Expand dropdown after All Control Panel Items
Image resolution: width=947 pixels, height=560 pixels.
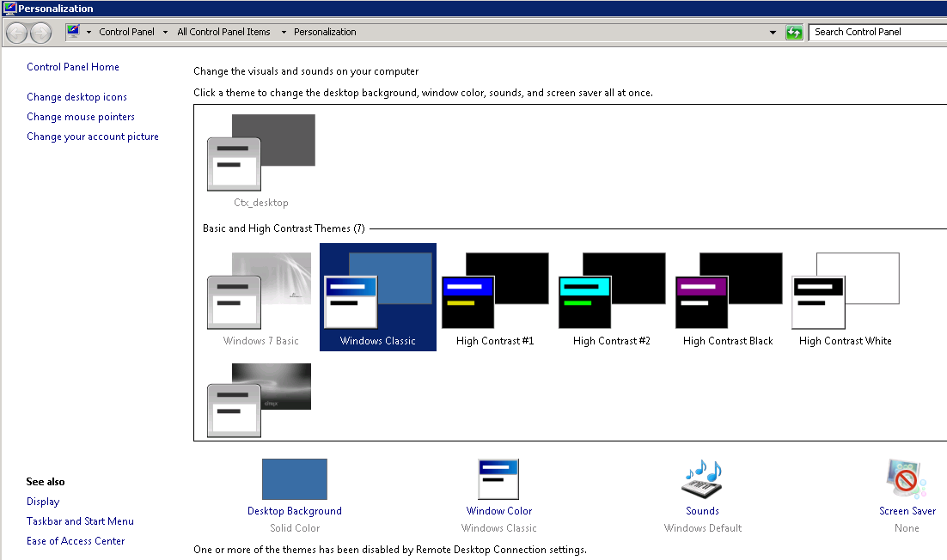(x=283, y=33)
